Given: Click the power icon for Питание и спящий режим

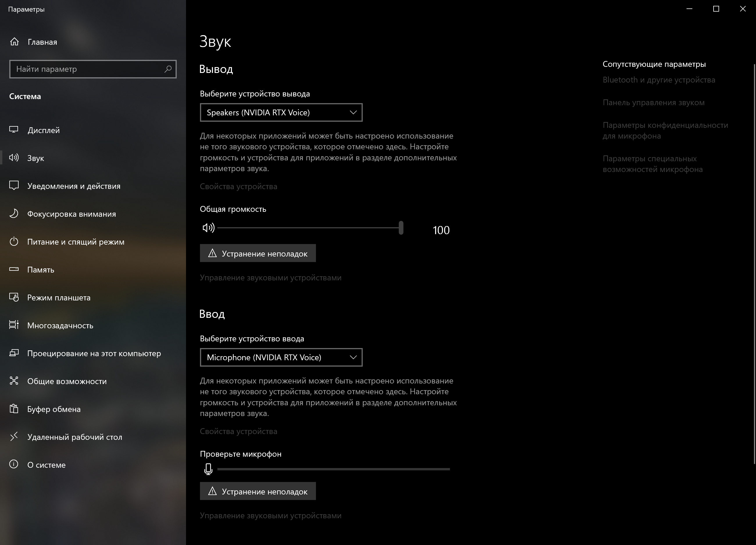Looking at the screenshot, I should [x=14, y=241].
